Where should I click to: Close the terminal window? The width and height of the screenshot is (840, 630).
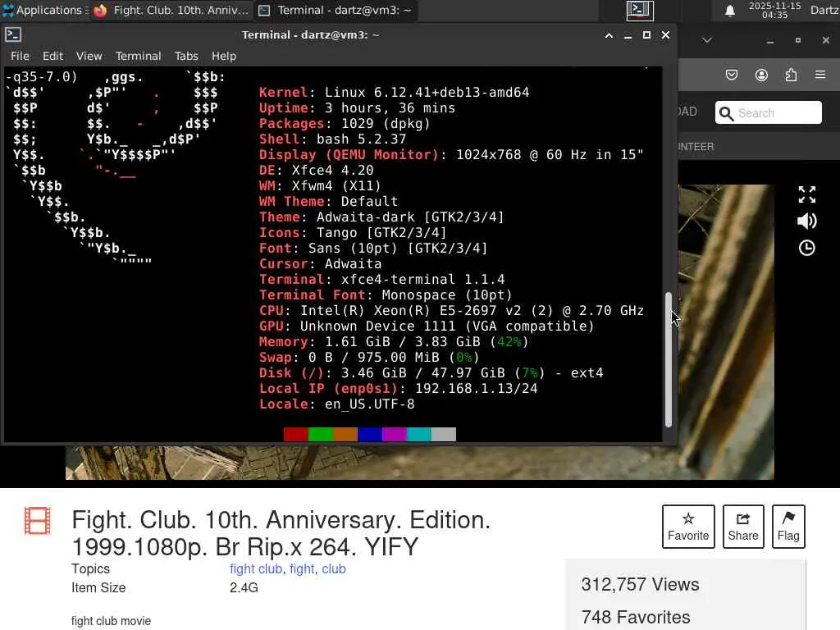click(665, 35)
